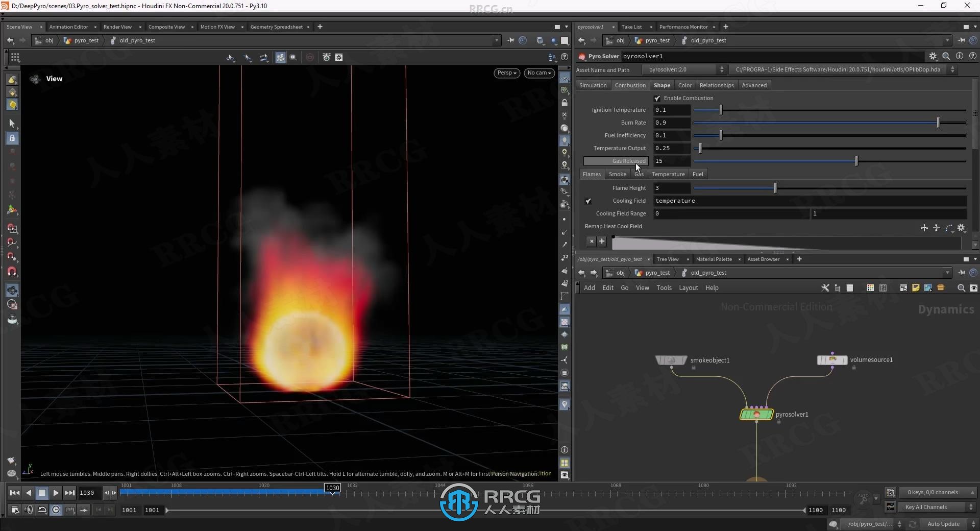This screenshot has width=980, height=531.
Task: Click the viewport help question icon
Action: coord(565,57)
